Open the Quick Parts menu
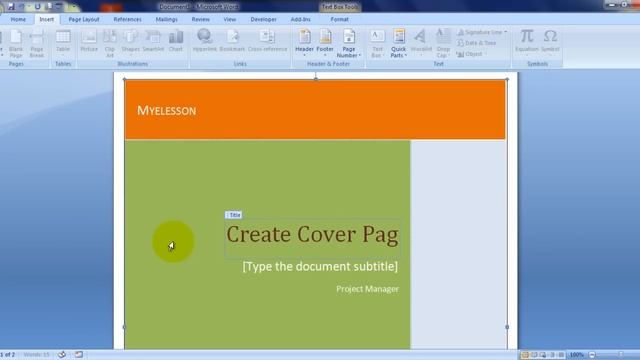 [398, 44]
